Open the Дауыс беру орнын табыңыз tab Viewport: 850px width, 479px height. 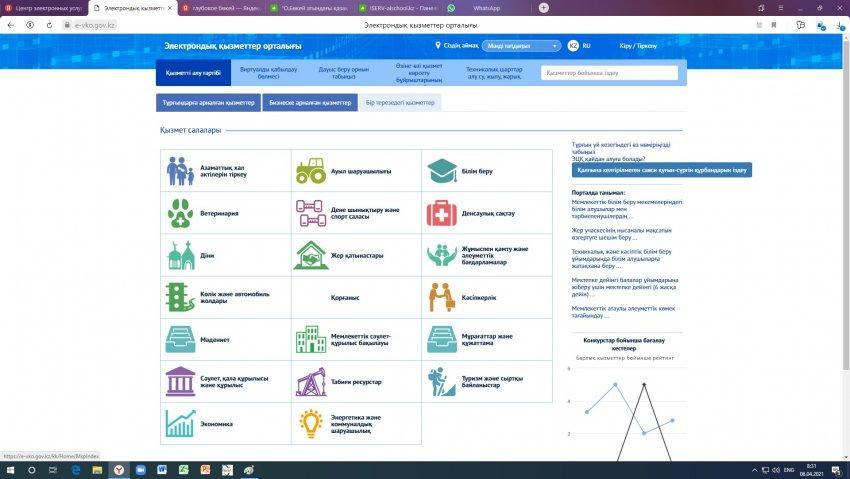pyautogui.click(x=344, y=73)
